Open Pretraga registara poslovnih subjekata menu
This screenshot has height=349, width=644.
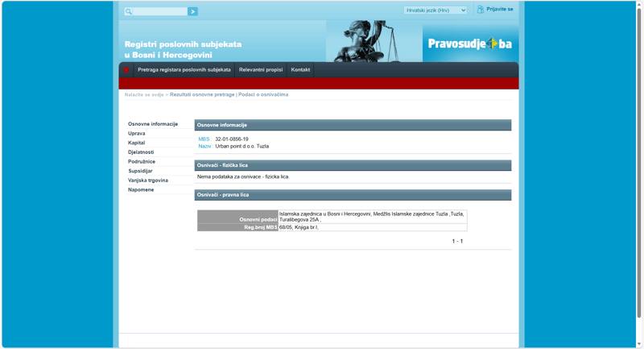coord(184,70)
